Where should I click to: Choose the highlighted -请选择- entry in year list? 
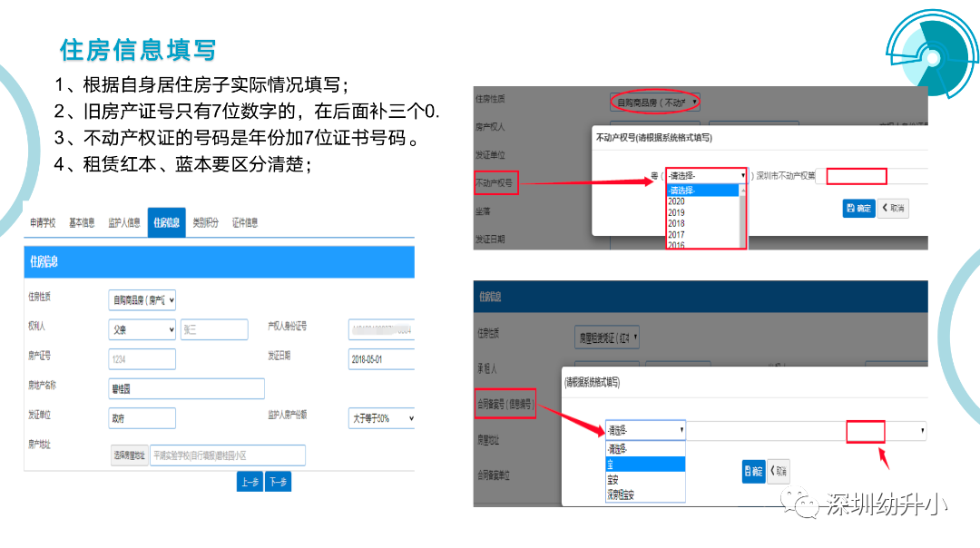702,191
